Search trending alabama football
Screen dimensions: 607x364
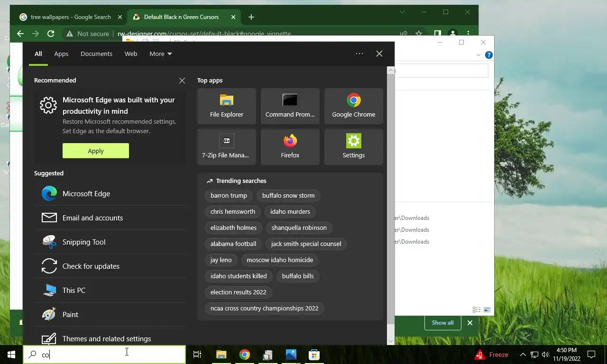point(233,244)
